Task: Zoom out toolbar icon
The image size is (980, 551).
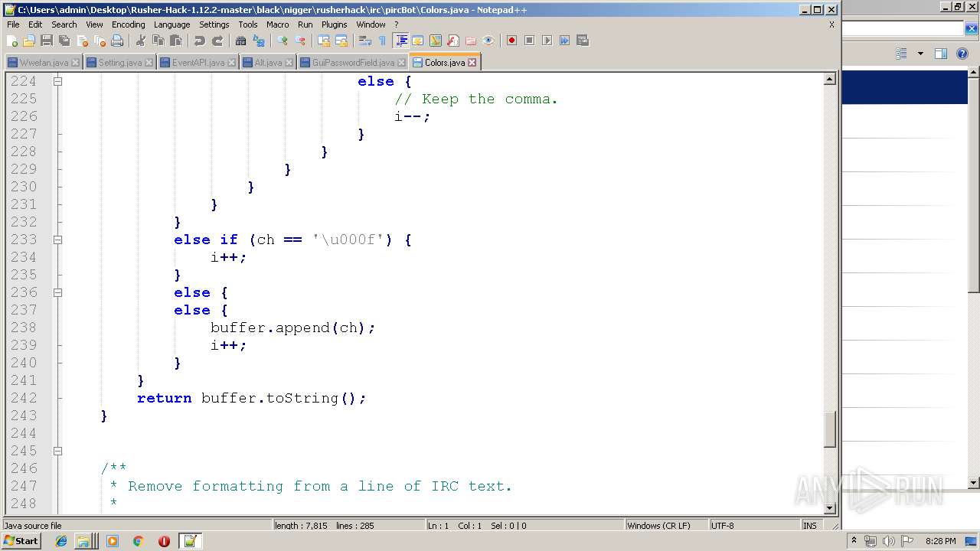Action: click(x=300, y=41)
